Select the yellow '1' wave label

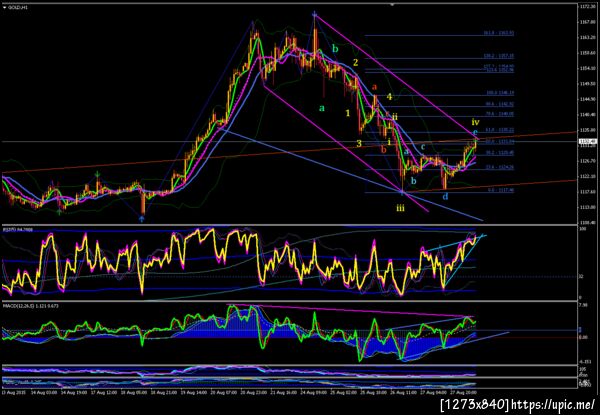point(348,113)
